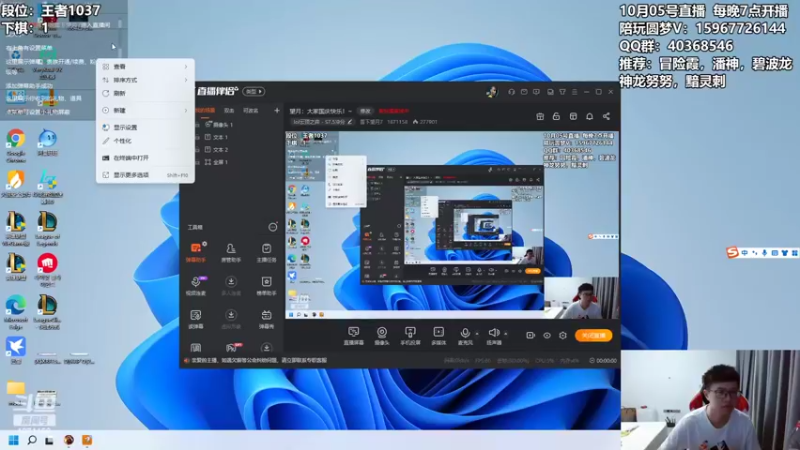This screenshot has height=450, width=800.
Task: Open 直播屏幕 screen capture source
Action: pyautogui.click(x=353, y=336)
